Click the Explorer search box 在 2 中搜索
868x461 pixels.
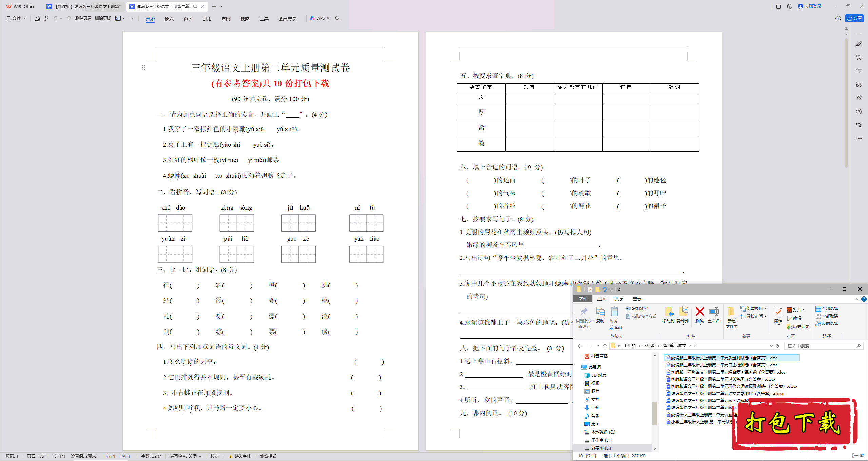(823, 346)
